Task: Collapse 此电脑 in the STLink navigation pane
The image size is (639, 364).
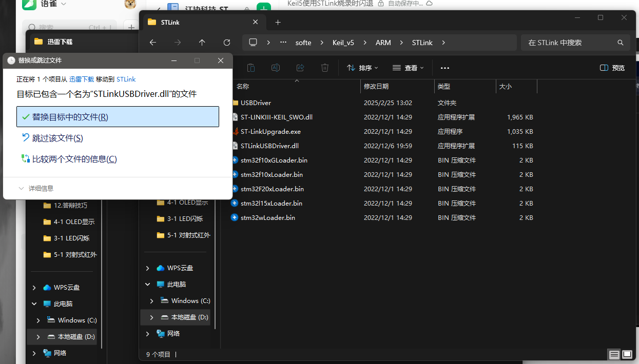Action: point(148,285)
